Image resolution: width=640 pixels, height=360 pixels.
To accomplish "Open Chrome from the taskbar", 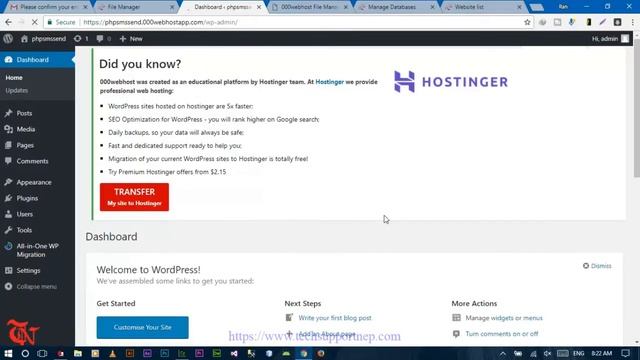I will point(304,353).
